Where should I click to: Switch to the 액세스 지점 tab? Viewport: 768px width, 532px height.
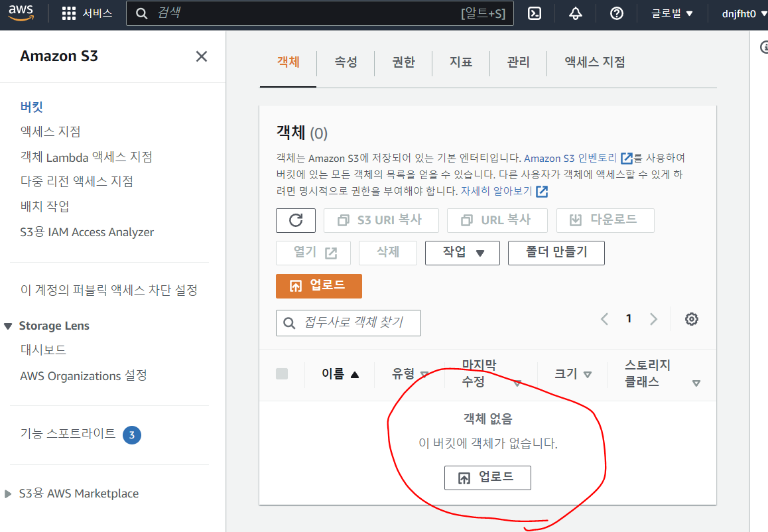[x=595, y=62]
